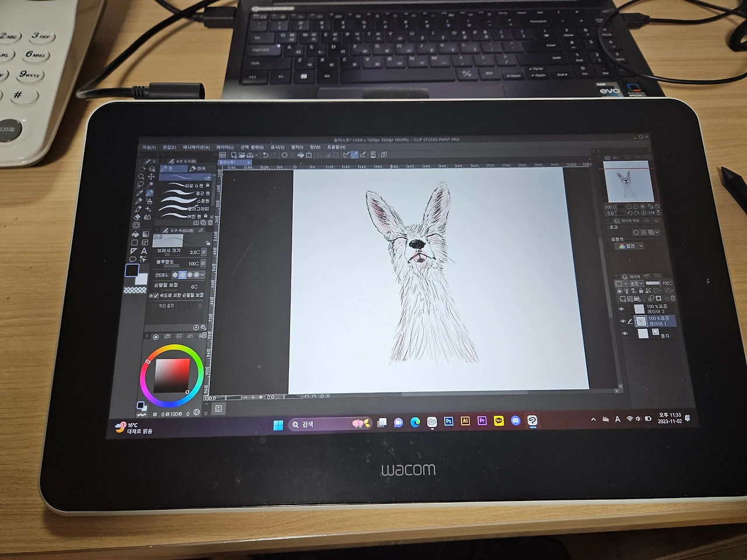Select the Lasso selection tool

pyautogui.click(x=141, y=185)
